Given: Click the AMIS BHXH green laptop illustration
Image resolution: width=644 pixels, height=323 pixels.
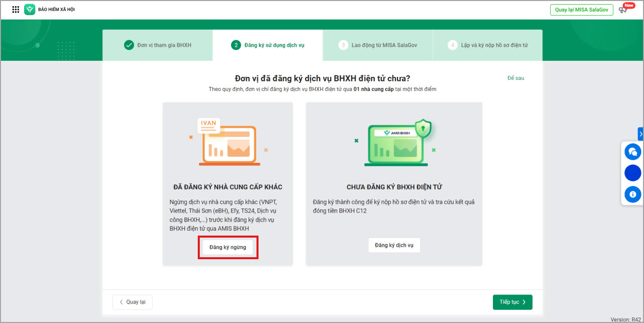Looking at the screenshot, I should click(397, 143).
